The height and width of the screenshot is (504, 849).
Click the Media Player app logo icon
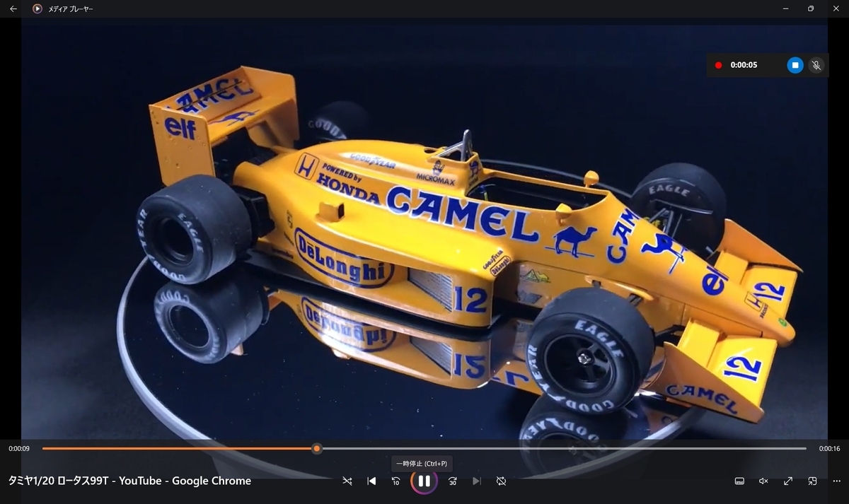click(37, 8)
